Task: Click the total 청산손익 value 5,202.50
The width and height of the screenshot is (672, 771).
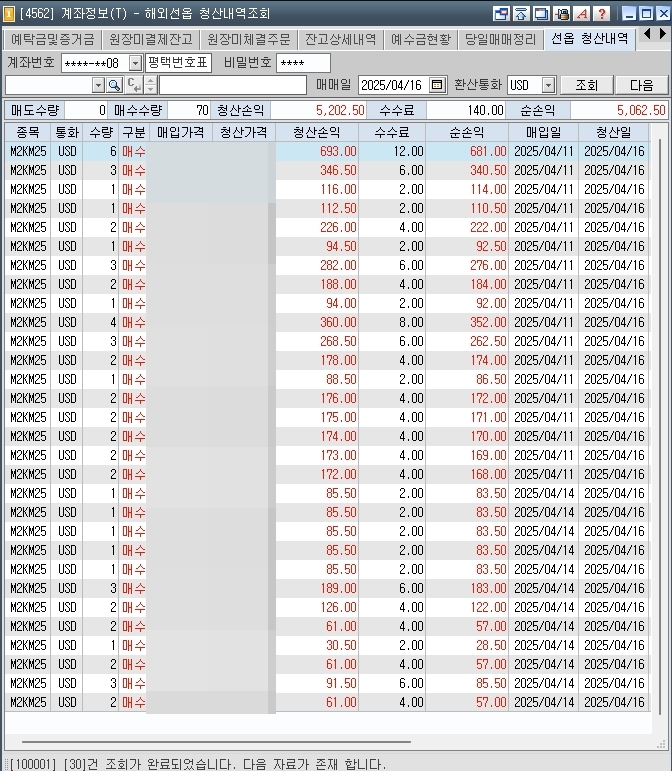Action: click(318, 110)
